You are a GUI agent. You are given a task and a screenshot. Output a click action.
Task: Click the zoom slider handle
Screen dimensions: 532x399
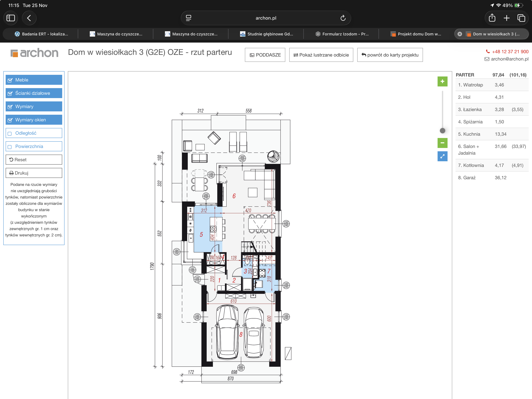(x=442, y=131)
